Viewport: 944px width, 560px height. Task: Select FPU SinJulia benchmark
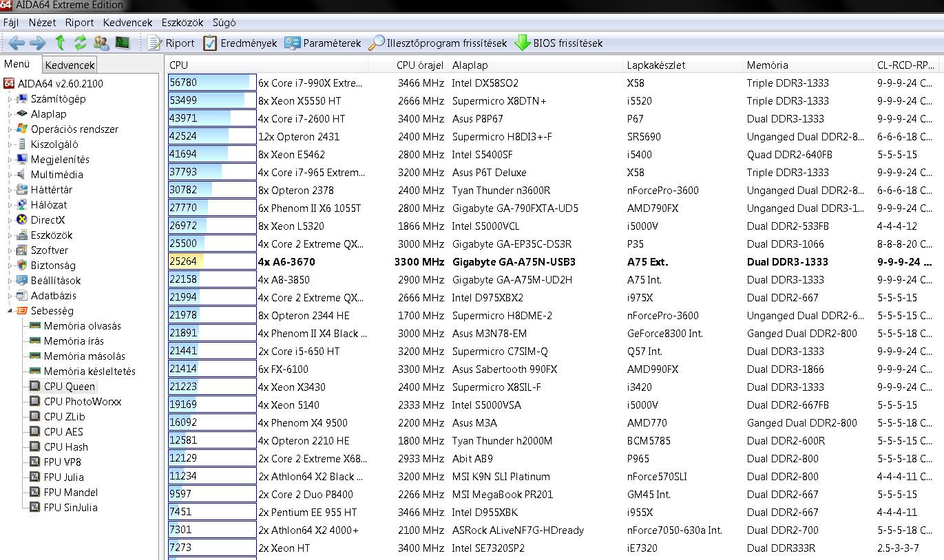coord(71,508)
